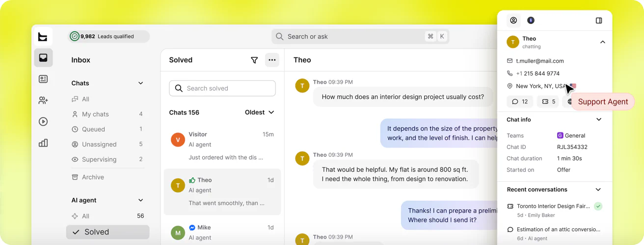Click the Chat duration 1 min 30s value
The image size is (644, 245).
coord(569,159)
